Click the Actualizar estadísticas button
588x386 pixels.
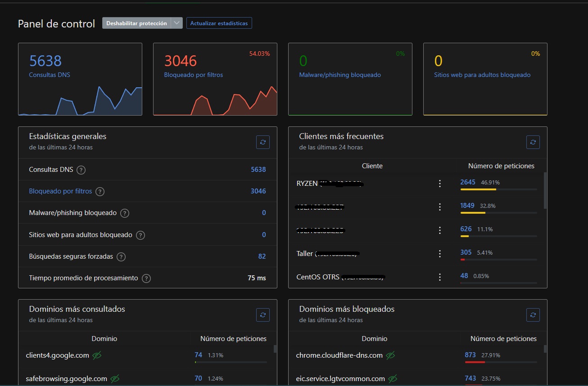point(219,23)
